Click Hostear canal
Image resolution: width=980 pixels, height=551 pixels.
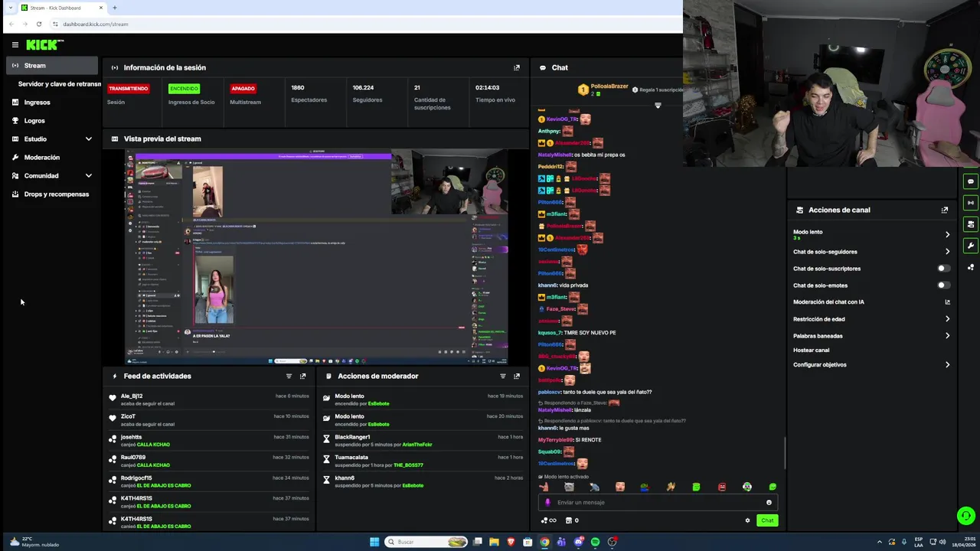(x=812, y=350)
